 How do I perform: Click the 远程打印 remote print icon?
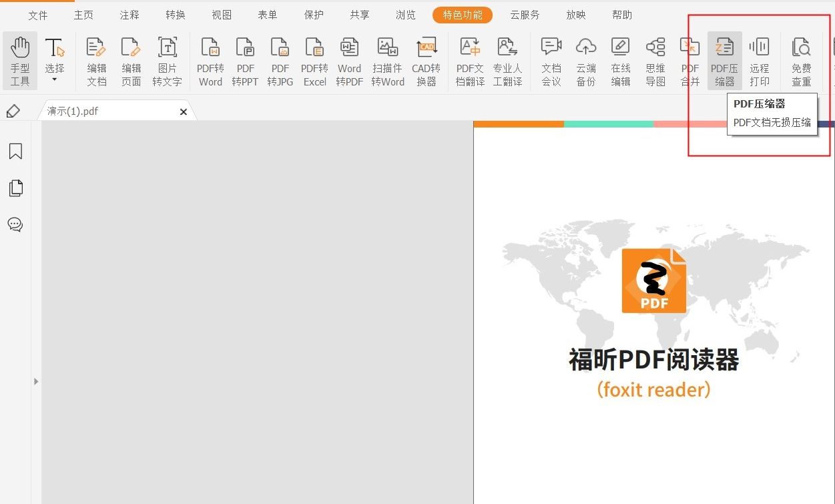(x=760, y=60)
